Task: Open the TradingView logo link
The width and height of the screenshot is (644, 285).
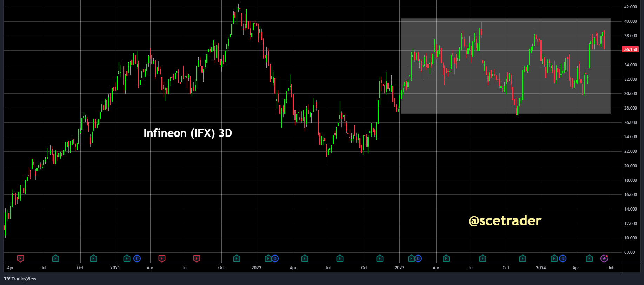Action: pos(20,279)
